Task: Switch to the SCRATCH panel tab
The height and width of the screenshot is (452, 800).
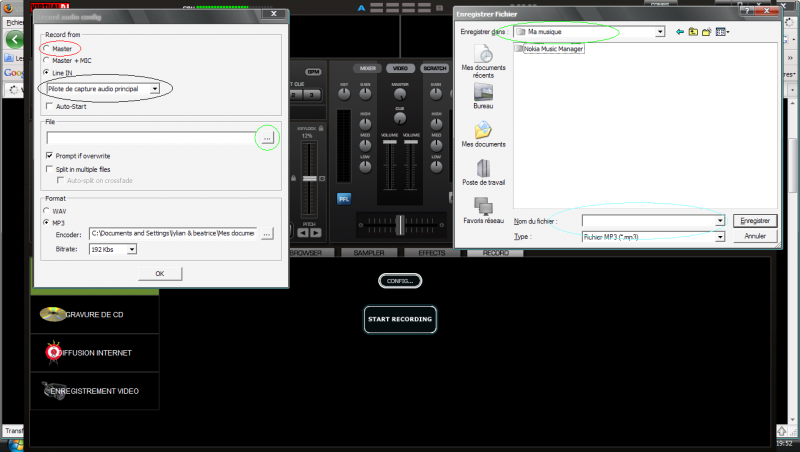Action: (x=435, y=68)
